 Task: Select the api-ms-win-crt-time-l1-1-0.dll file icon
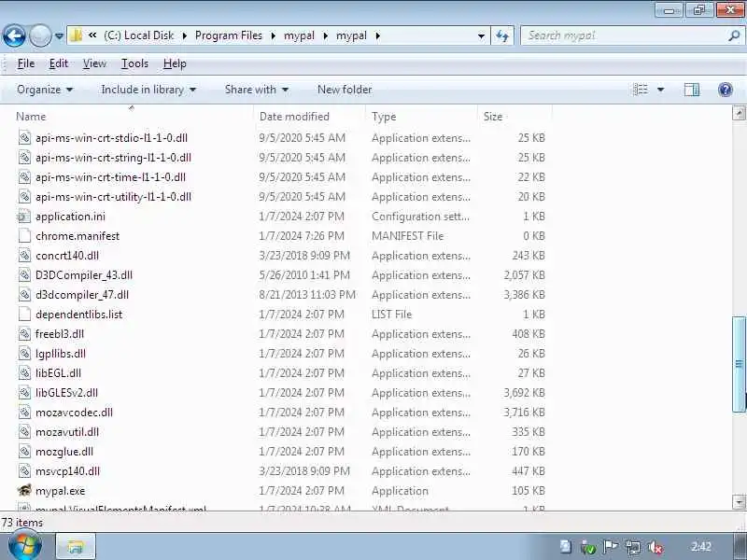tap(24, 176)
